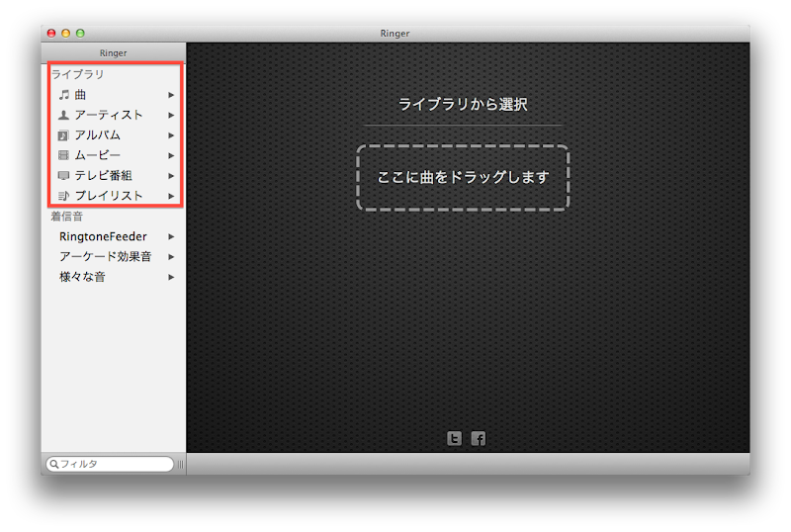Expand the ムービー row arrow
The image size is (791, 532).
coord(171,155)
